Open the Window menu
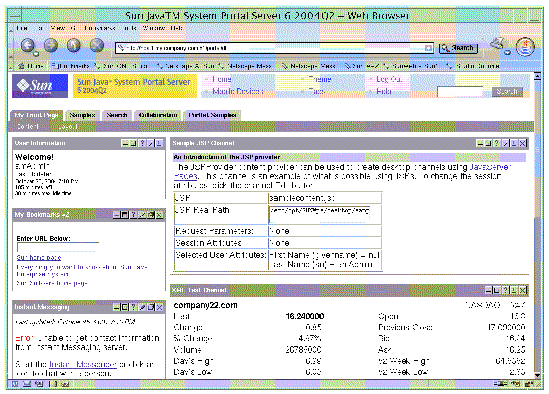549x394 pixels. [154, 28]
